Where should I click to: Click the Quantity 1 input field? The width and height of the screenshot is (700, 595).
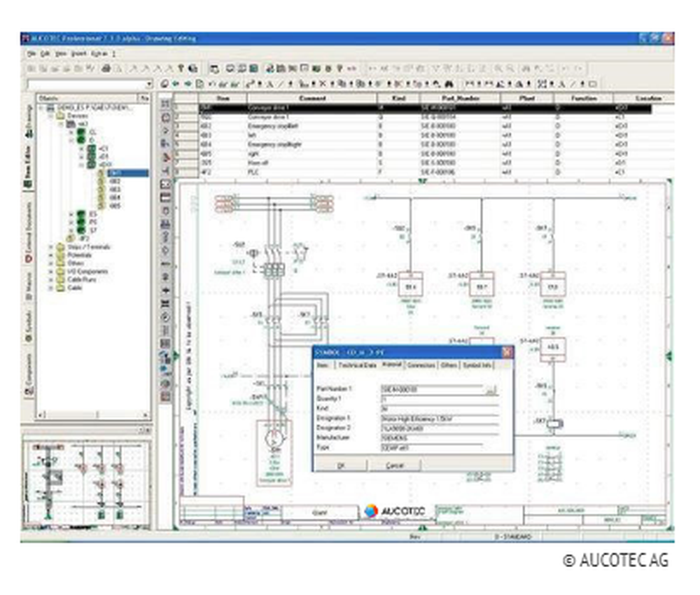pos(439,400)
